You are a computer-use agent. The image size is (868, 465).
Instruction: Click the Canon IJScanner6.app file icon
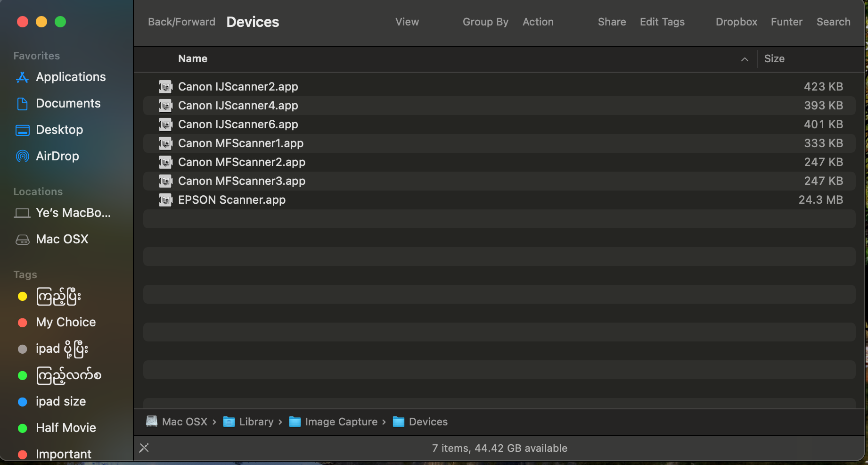click(x=165, y=125)
